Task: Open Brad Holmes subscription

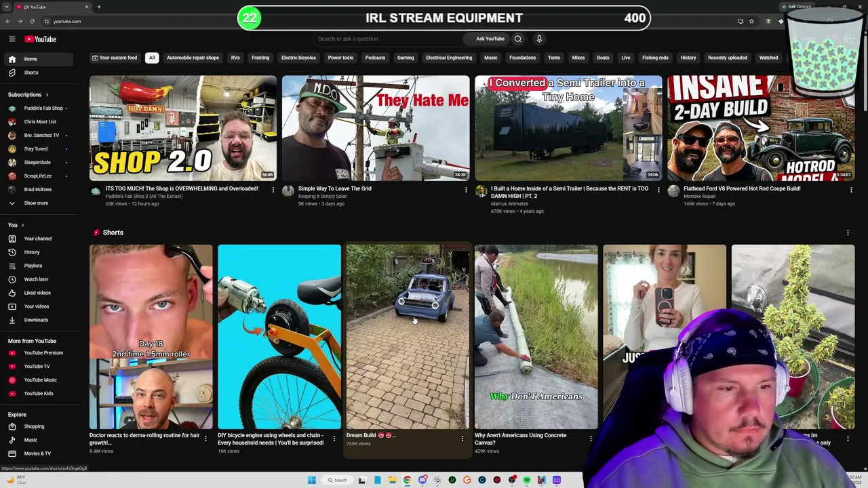Action: point(38,189)
